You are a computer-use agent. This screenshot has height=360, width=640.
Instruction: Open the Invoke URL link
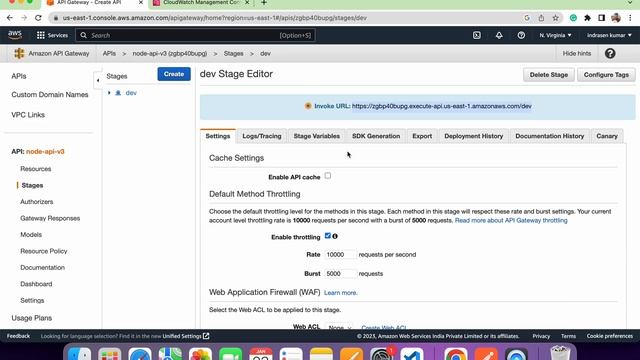click(442, 106)
